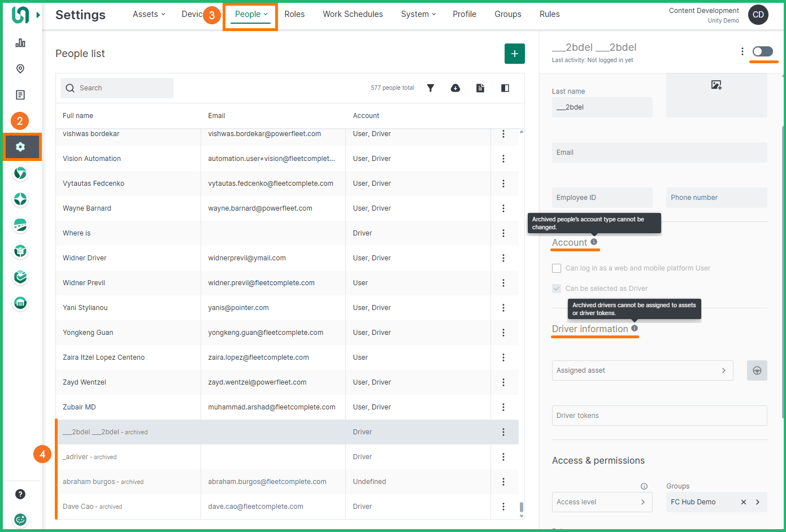Click the green add person button
The image size is (786, 532).
pos(514,54)
